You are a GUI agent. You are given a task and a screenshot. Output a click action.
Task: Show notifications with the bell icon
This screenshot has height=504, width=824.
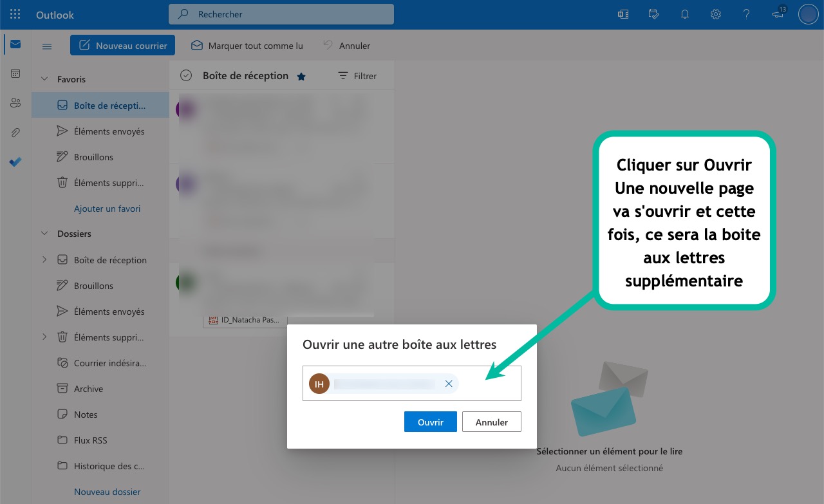point(684,14)
